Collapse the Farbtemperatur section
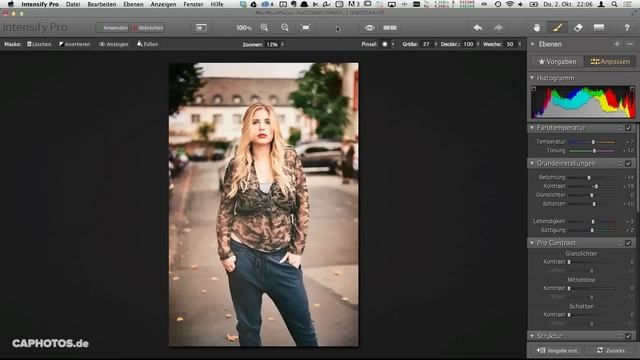This screenshot has height=360, width=640. 532,128
